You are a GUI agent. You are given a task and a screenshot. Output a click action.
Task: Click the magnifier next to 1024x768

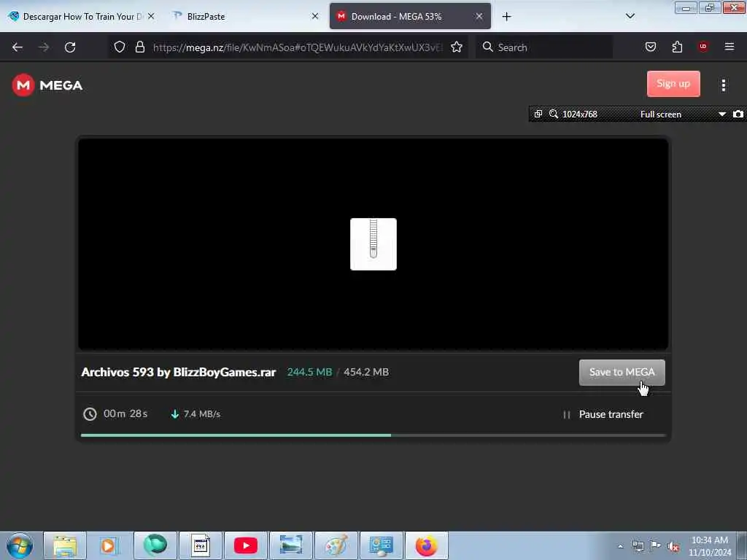(x=554, y=114)
